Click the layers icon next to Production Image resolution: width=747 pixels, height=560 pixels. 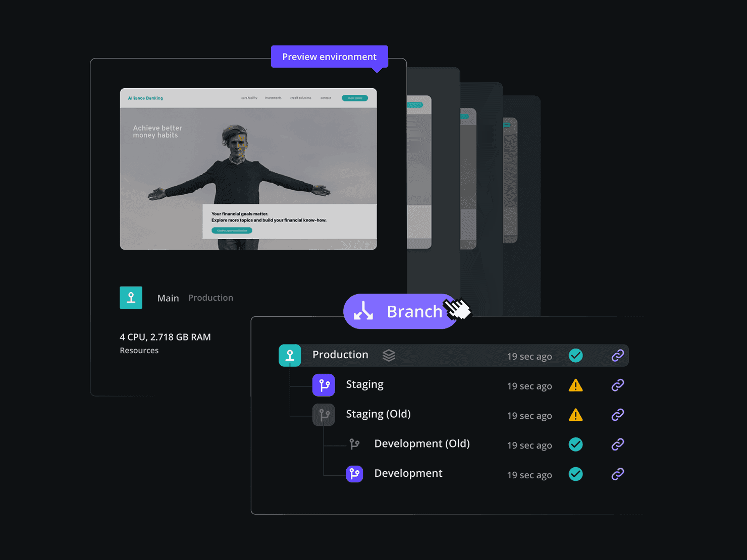pos(389,355)
